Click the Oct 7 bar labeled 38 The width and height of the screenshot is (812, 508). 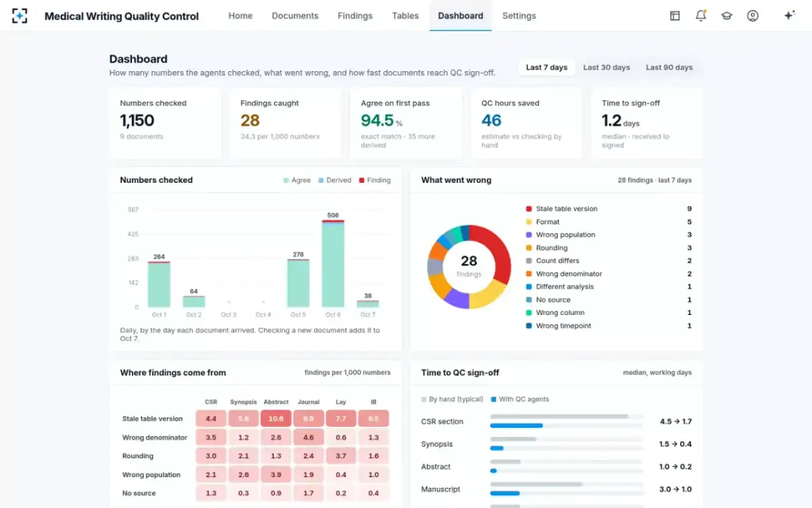(x=367, y=304)
